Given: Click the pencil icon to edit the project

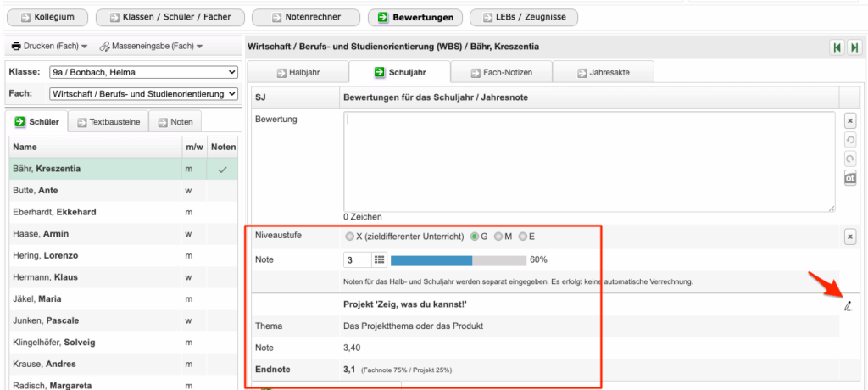Looking at the screenshot, I should coord(847,306).
